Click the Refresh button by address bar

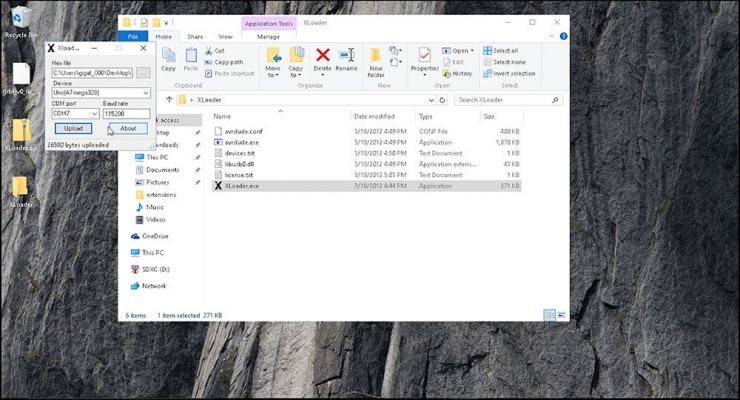(442, 100)
